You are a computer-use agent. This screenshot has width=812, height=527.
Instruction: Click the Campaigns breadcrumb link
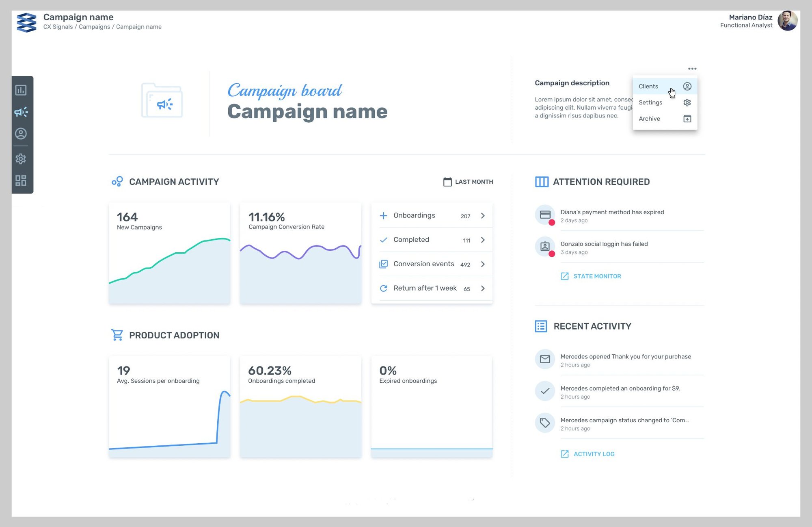94,27
